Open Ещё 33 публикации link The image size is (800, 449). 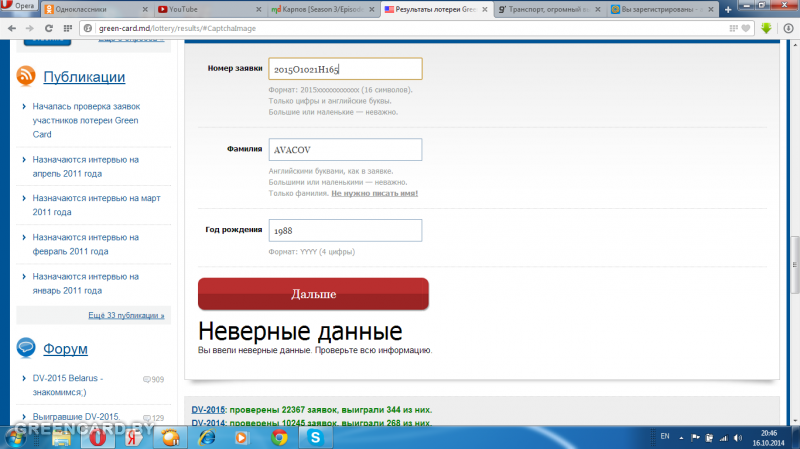click(x=126, y=315)
